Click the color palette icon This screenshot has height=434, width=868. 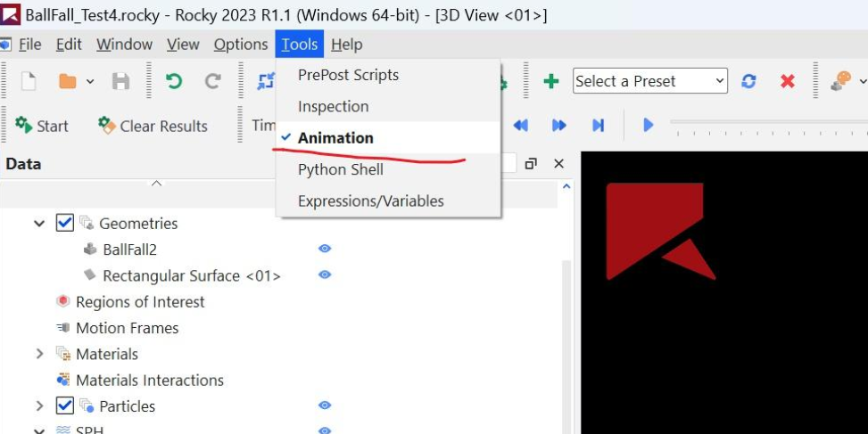click(840, 81)
